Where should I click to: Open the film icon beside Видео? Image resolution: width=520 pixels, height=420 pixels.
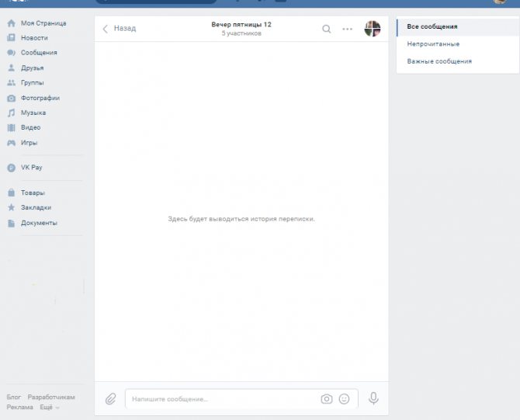[x=12, y=127]
